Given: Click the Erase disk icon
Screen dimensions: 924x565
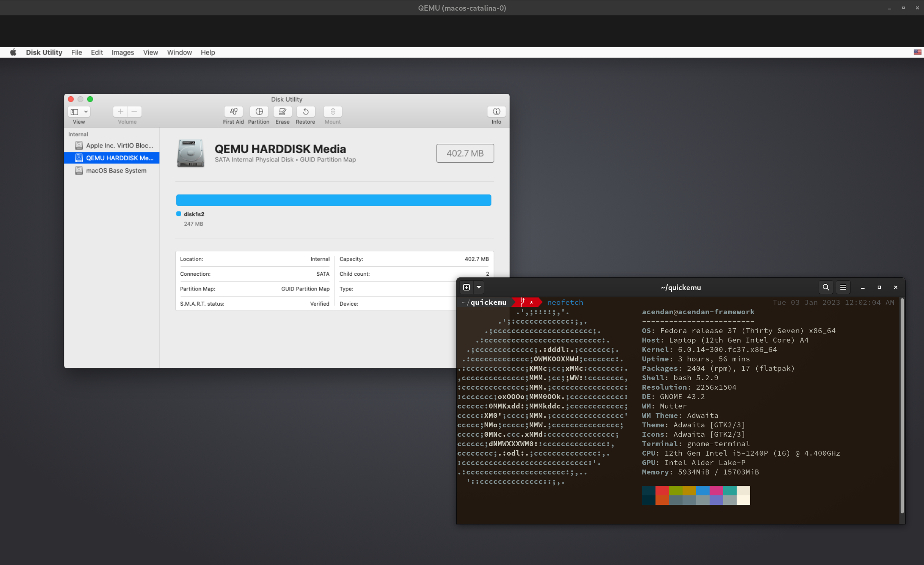Looking at the screenshot, I should point(282,111).
